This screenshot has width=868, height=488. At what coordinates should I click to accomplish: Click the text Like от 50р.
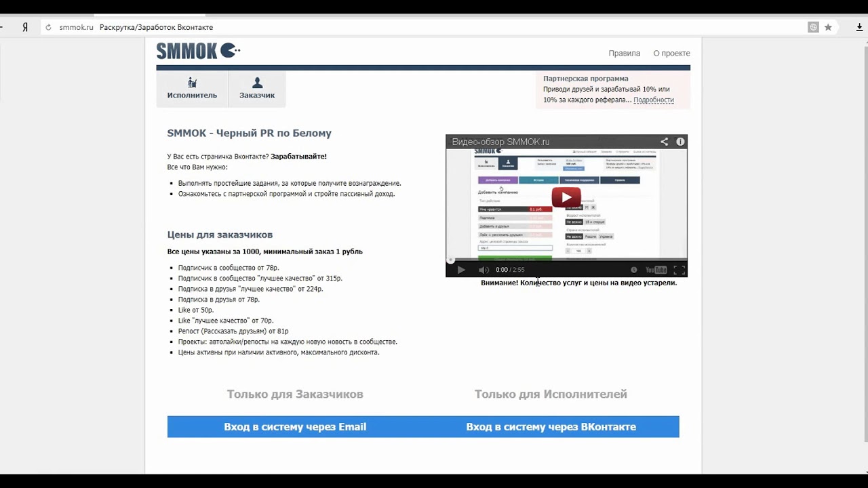pyautogui.click(x=196, y=310)
